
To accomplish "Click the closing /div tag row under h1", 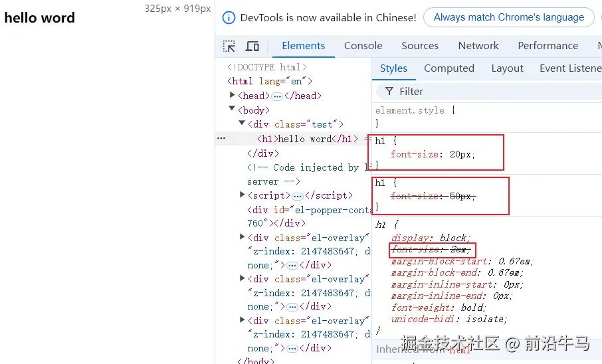I will (263, 153).
